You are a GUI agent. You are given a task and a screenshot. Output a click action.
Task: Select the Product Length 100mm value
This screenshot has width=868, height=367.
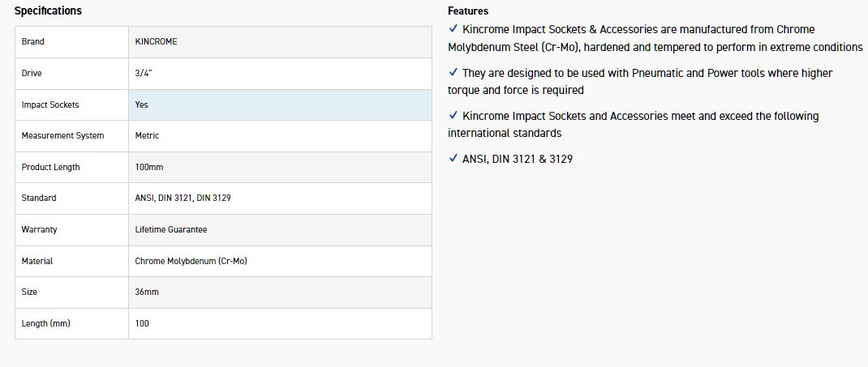pos(149,167)
